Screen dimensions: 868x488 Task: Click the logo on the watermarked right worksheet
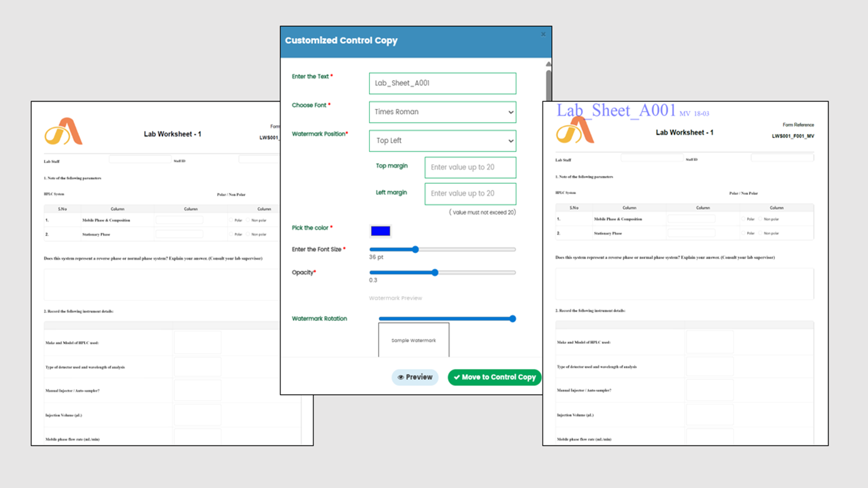[575, 131]
